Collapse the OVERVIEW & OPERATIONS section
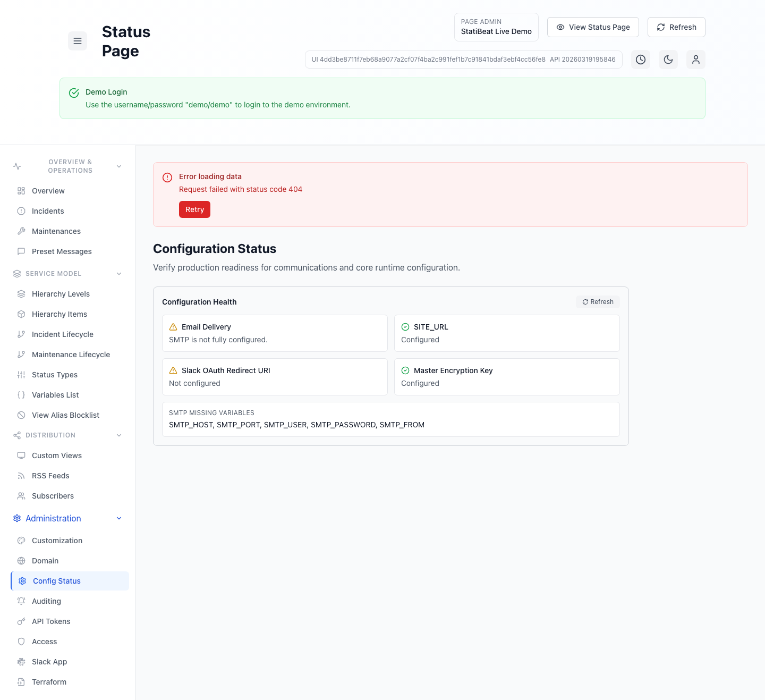The height and width of the screenshot is (700, 765). (118, 166)
